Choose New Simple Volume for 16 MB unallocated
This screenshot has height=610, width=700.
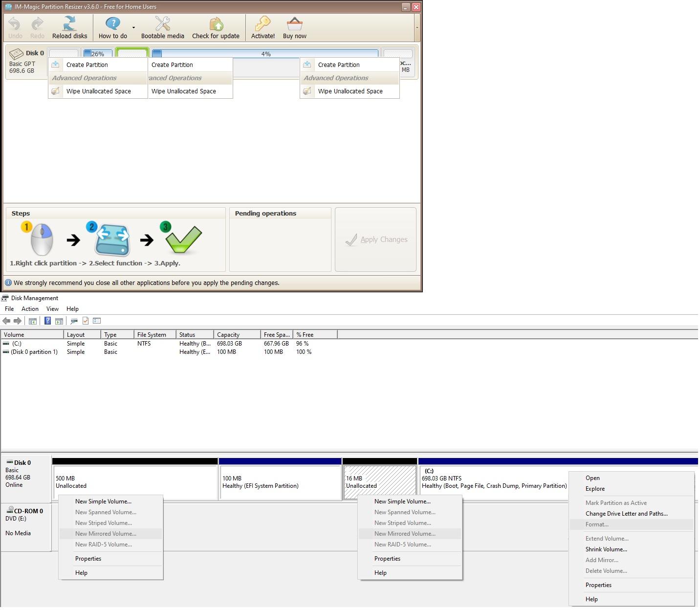(410, 501)
